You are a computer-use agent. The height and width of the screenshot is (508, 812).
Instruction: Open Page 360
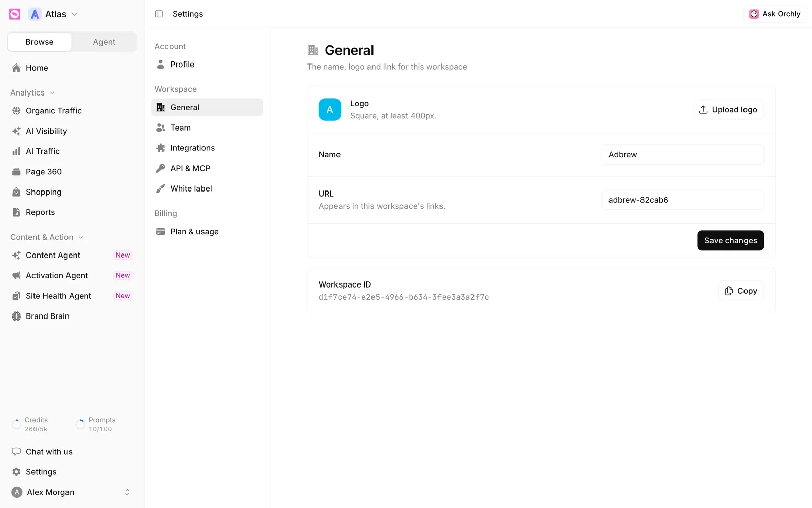72,172
